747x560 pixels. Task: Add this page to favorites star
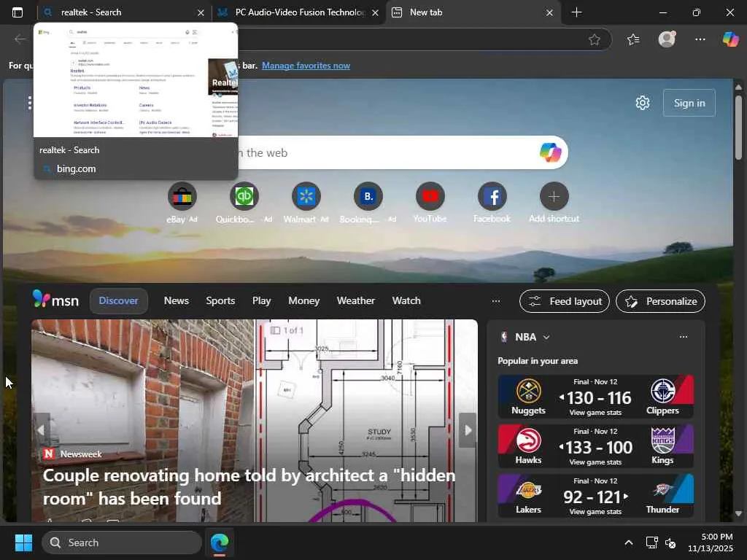point(594,39)
